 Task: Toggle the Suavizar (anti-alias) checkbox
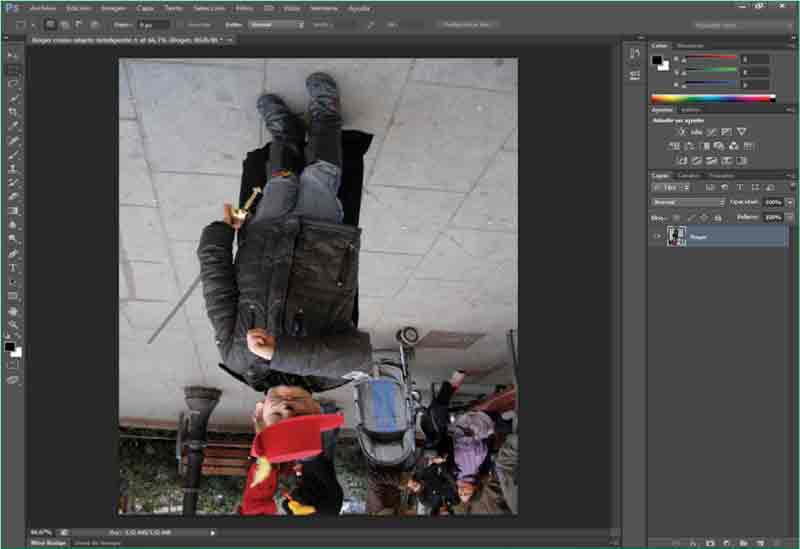pyautogui.click(x=187, y=24)
